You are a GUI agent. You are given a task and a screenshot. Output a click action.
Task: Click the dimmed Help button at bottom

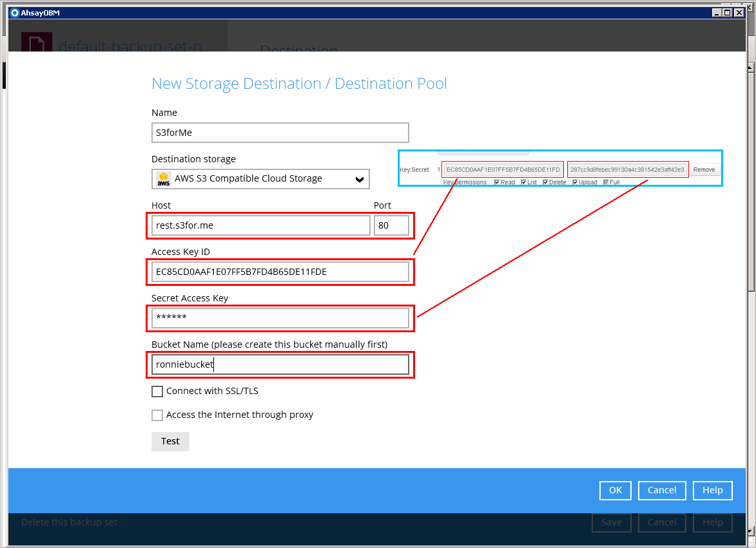pos(713,522)
